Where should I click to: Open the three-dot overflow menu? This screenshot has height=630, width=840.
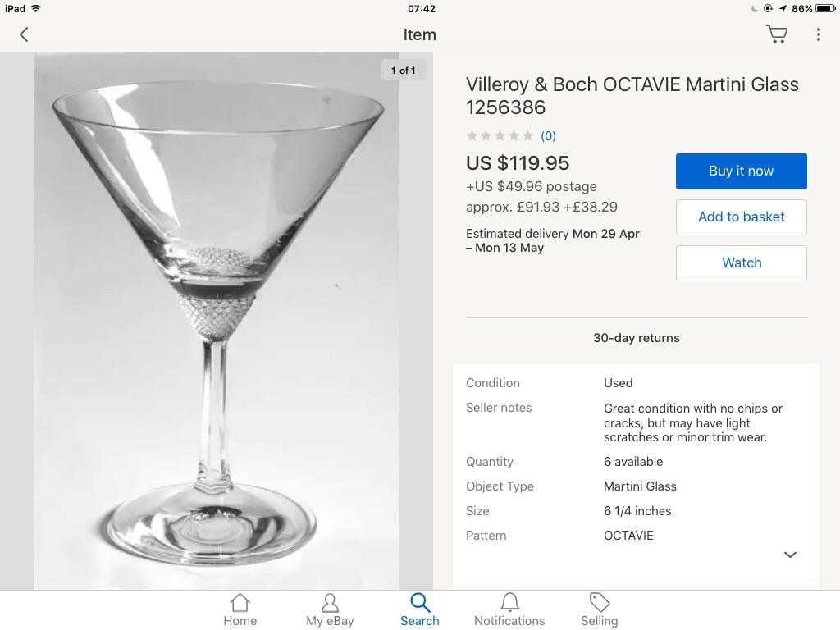tap(817, 34)
